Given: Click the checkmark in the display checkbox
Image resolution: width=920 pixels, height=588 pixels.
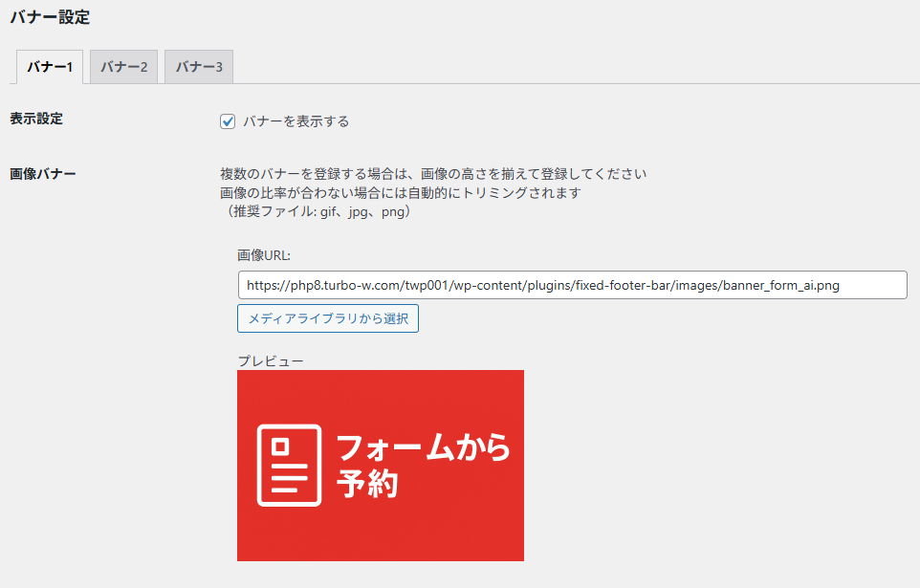Looking at the screenshot, I should pos(227,120).
